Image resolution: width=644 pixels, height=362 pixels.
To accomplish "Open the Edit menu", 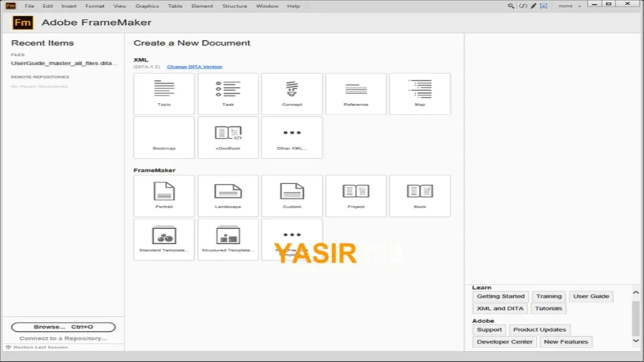I will (48, 6).
